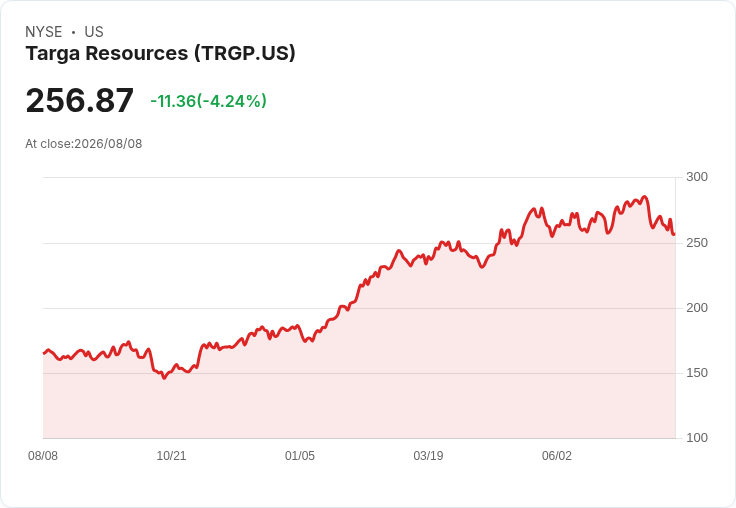736x508 pixels.
Task: Click the 256.87 closing price
Action: click(x=80, y=100)
